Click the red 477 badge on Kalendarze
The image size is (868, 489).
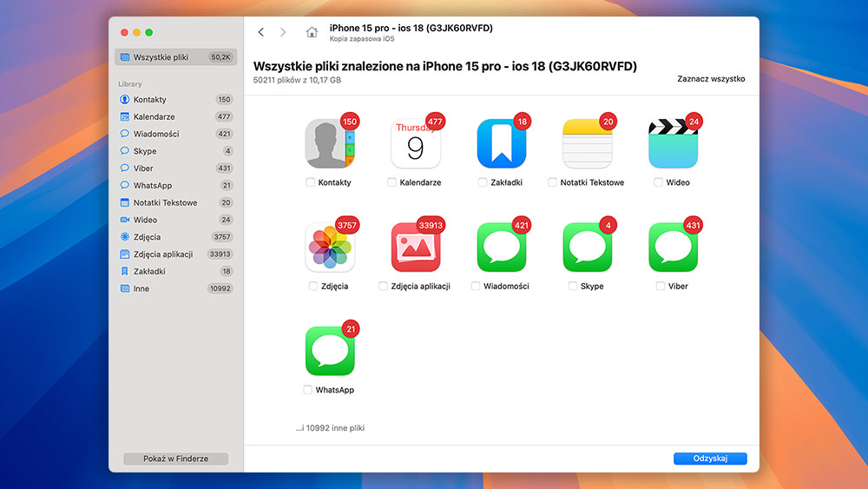[435, 122]
